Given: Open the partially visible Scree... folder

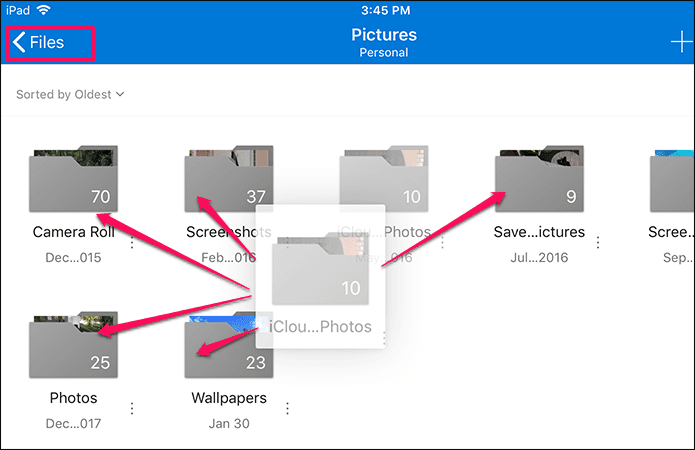Looking at the screenshot, I should pos(672,179).
